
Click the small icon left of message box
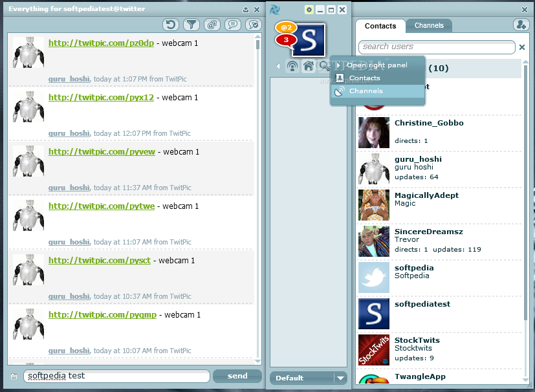[x=14, y=376]
